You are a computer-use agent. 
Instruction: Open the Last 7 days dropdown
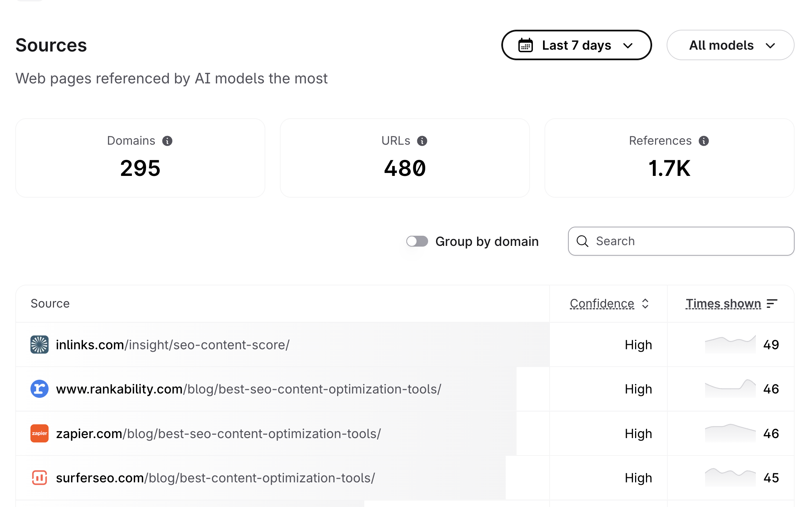[x=576, y=45]
